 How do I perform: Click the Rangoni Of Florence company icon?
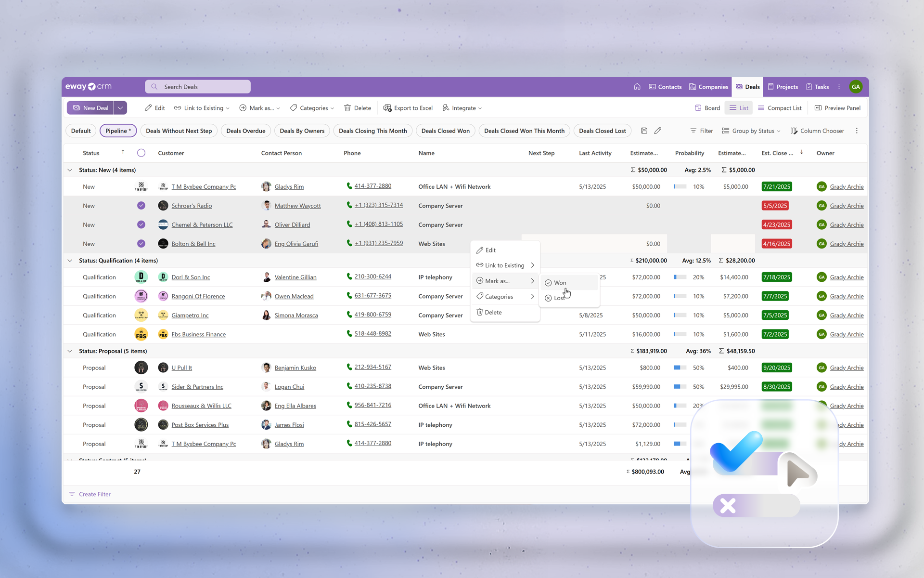pyautogui.click(x=163, y=296)
